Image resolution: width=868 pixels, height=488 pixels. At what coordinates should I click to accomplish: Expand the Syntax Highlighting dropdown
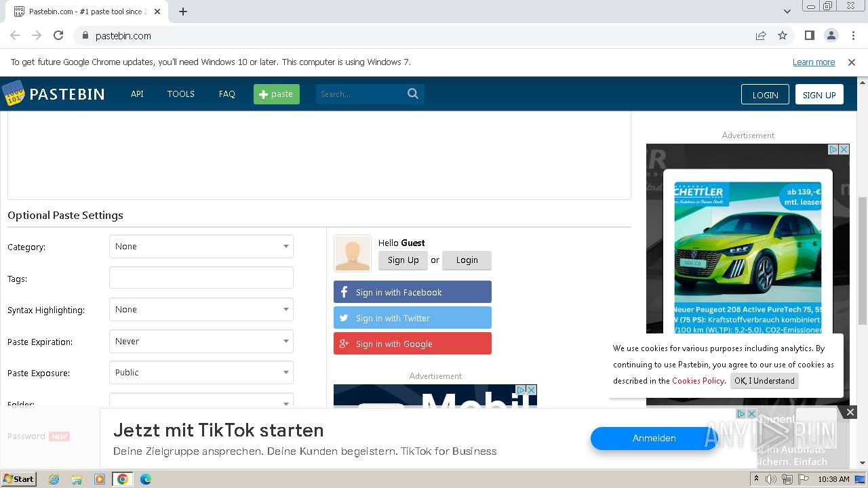coord(201,310)
